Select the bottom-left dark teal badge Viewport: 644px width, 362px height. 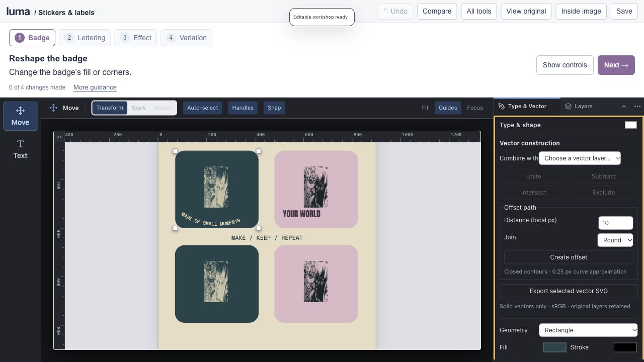[217, 284]
